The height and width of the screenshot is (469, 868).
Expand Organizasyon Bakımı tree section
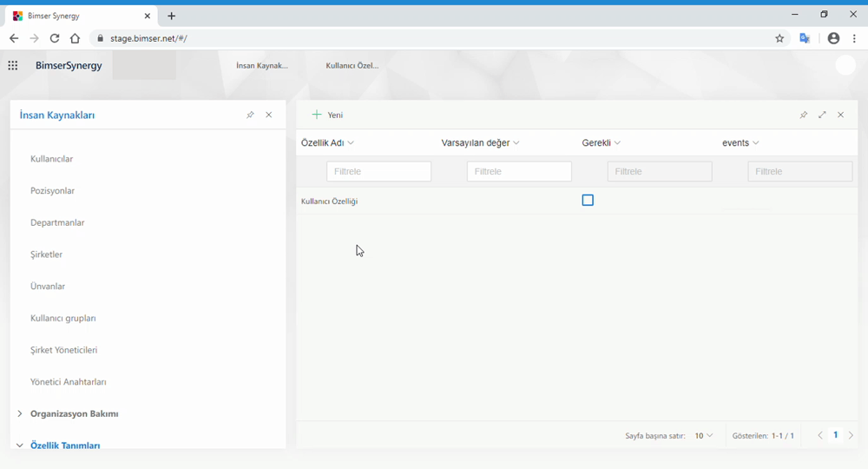coord(20,414)
